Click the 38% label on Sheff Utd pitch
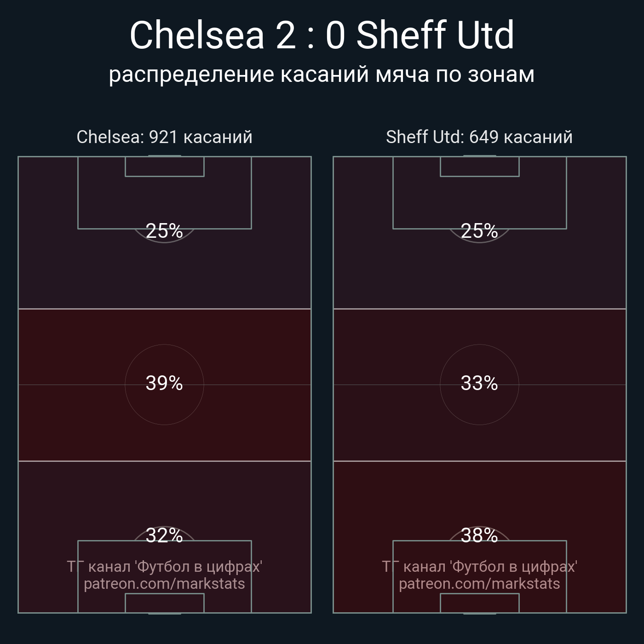 click(479, 535)
